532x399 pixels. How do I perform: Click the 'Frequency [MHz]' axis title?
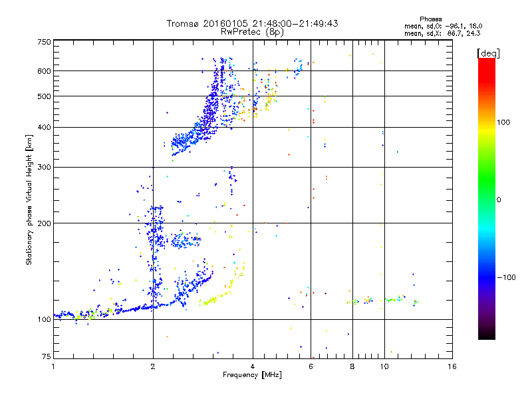(252, 375)
